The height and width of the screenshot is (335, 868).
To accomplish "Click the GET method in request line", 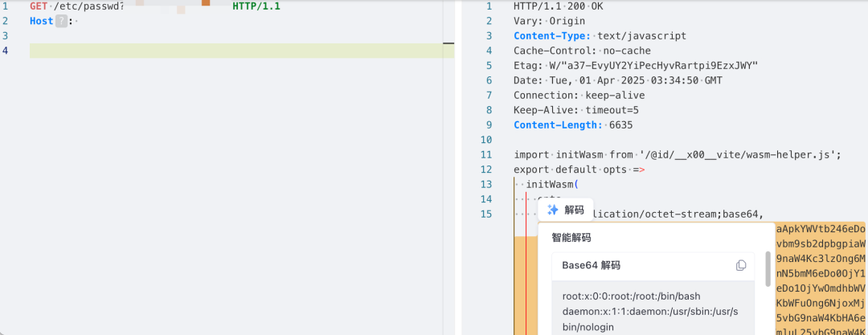I will (x=38, y=6).
